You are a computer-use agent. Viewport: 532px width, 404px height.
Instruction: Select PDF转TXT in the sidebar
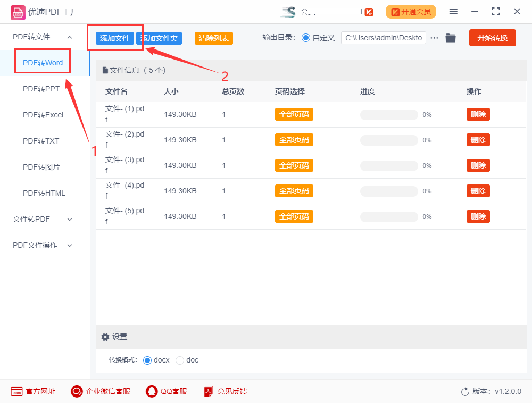[41, 141]
